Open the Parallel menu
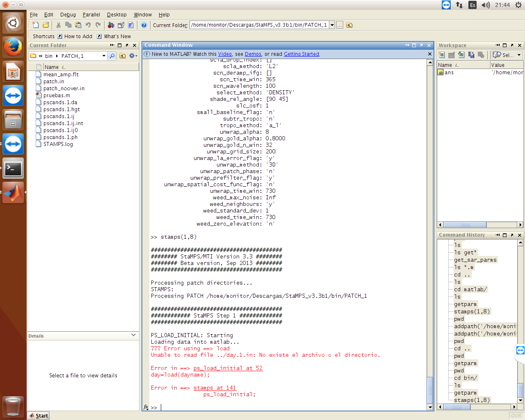Screen dimensions: 525x420 coord(91,14)
